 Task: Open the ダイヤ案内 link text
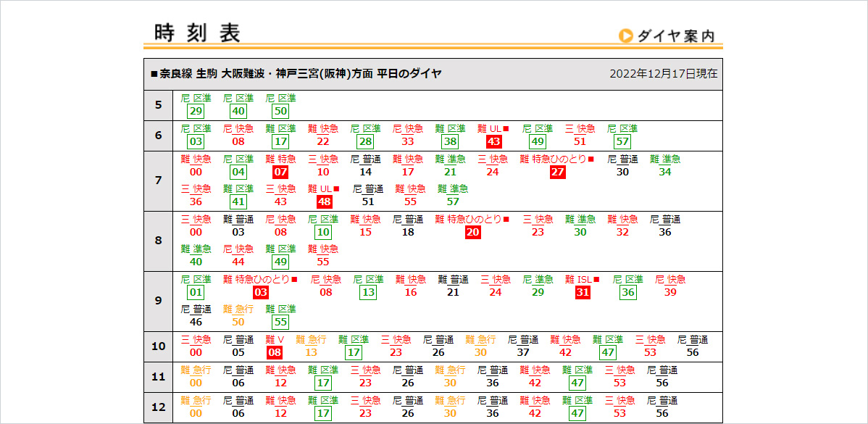tap(676, 36)
